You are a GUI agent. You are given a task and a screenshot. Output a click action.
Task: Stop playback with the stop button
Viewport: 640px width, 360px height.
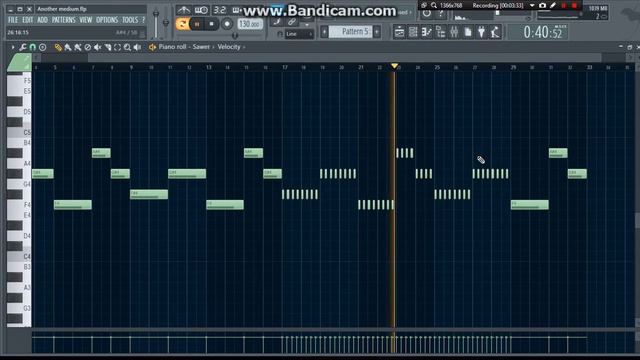(211, 24)
